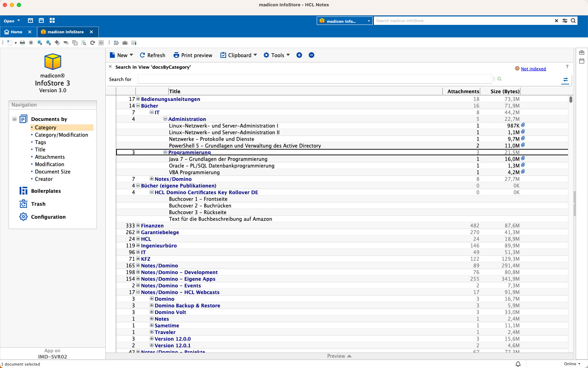Open the Clipboard dropdown menu
Screen dimensions: 588x368
click(239, 55)
